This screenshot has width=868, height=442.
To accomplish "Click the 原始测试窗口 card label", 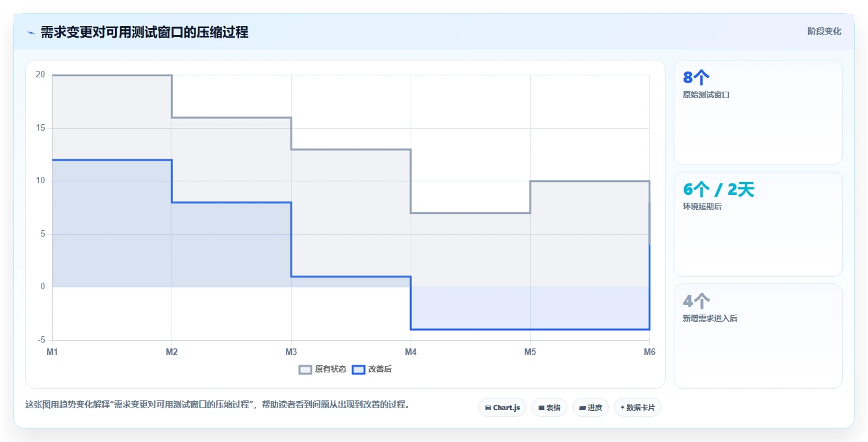I will pyautogui.click(x=706, y=95).
